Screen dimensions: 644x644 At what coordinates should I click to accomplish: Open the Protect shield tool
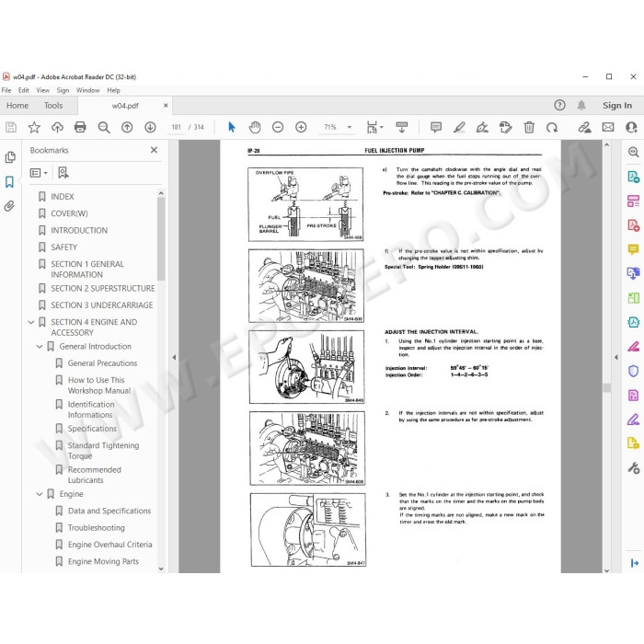(633, 371)
